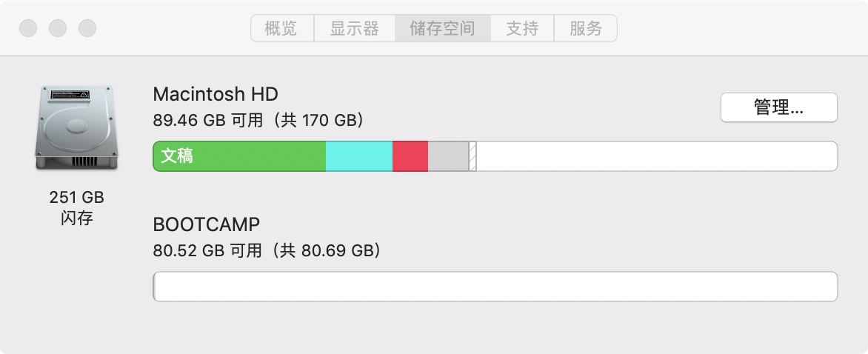Go to the 支持 tab
The height and width of the screenshot is (354, 868).
(x=521, y=29)
